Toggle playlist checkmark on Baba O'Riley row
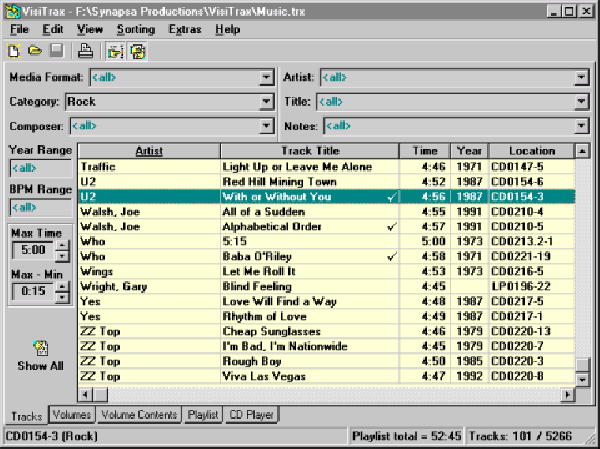Screen dimensions: 600x449 [x=391, y=257]
